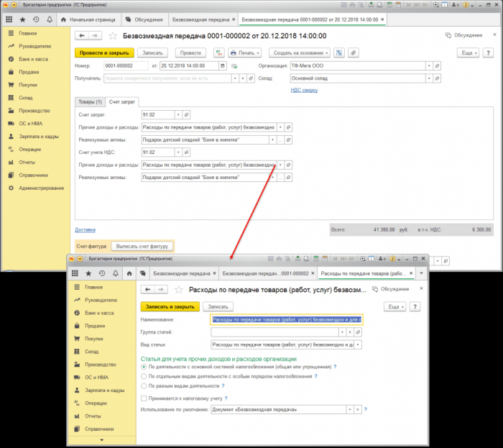
Task: Open the history clock icon in lower window
Action: point(101,273)
